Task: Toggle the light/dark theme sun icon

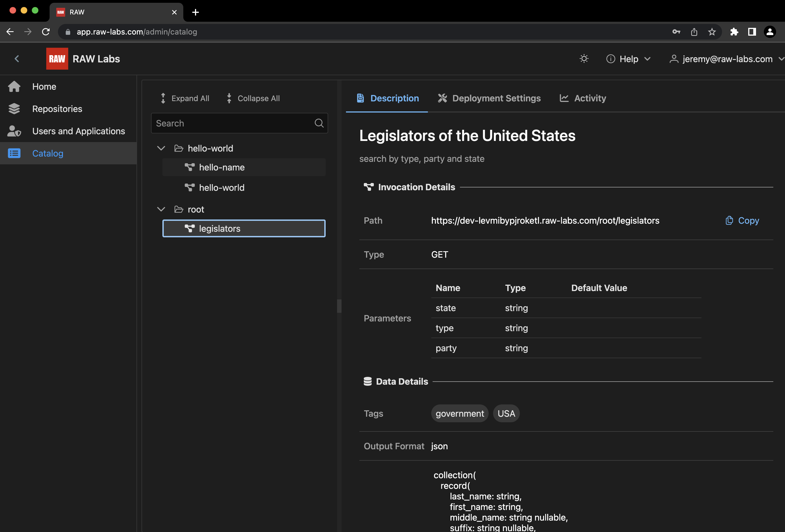Action: 584,59
